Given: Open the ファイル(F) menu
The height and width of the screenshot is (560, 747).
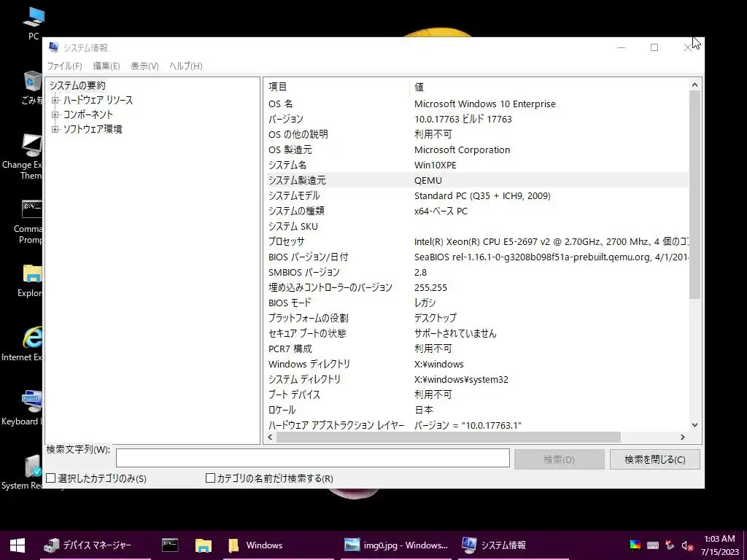Looking at the screenshot, I should click(64, 66).
